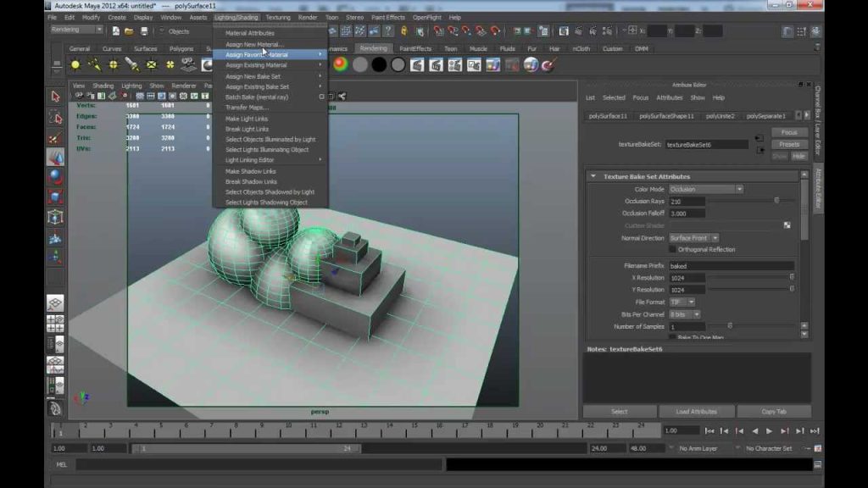868x488 pixels.
Task: Click the Filename Prefix field
Action: click(732, 266)
